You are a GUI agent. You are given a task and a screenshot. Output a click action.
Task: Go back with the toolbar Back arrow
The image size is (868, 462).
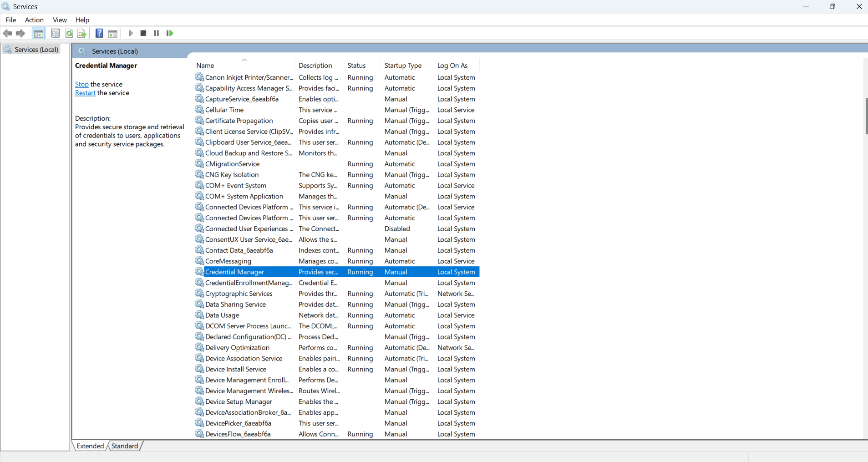click(7, 33)
